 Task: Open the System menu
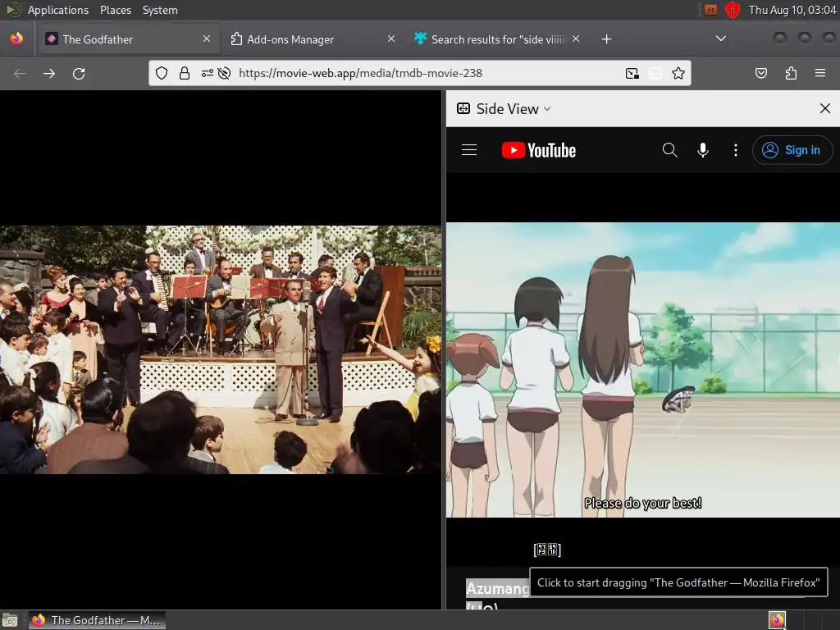coord(160,10)
